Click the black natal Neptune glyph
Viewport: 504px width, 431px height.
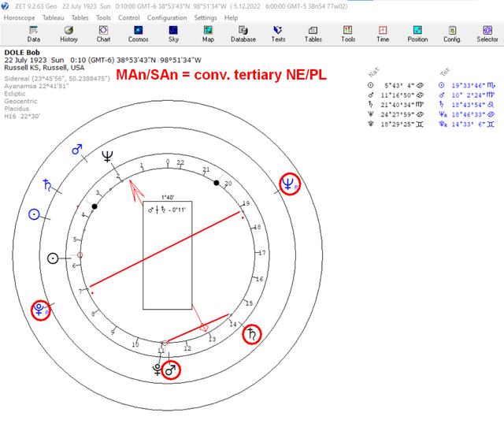[x=107, y=157]
